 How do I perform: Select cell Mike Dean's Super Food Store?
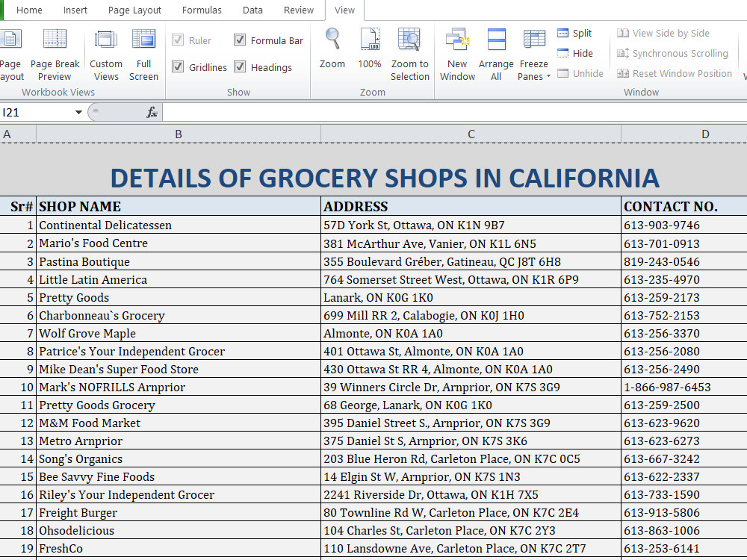click(179, 369)
